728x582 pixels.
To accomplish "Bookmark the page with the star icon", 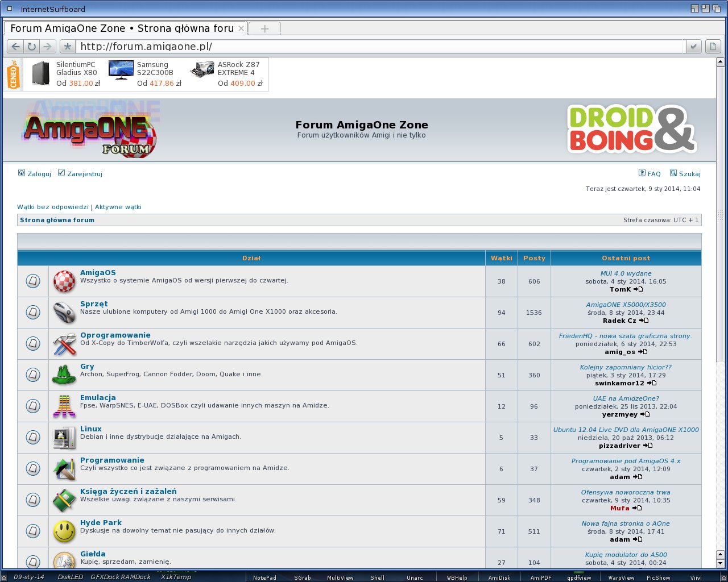I will (68, 47).
